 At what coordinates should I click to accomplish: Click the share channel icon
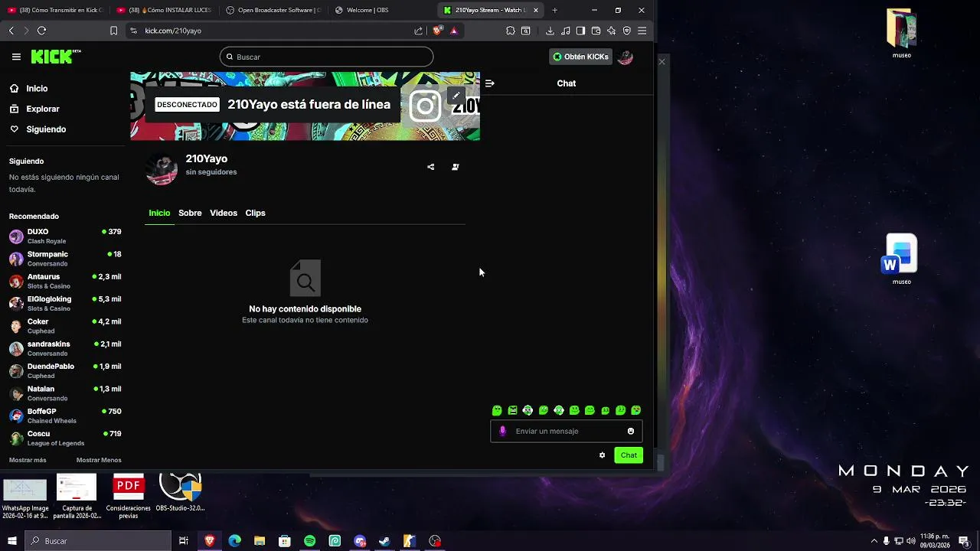(430, 167)
